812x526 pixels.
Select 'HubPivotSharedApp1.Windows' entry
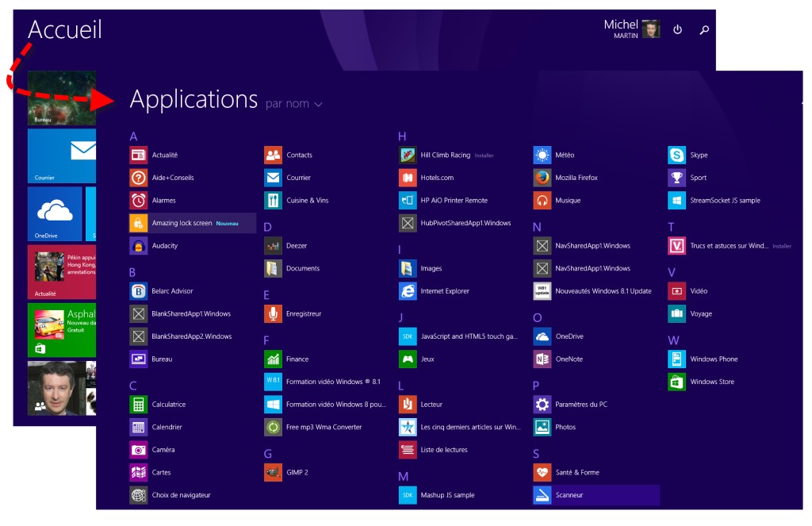click(454, 223)
